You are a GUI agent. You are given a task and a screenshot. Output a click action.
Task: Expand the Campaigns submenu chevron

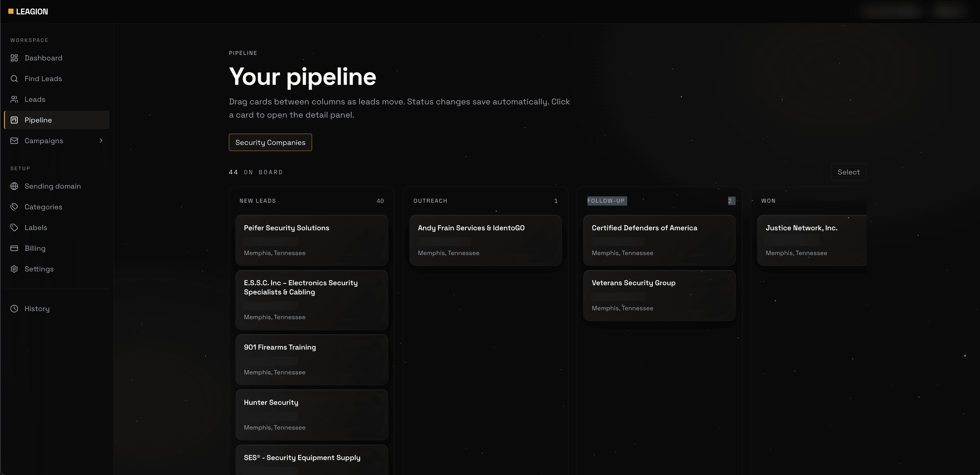pyautogui.click(x=101, y=141)
